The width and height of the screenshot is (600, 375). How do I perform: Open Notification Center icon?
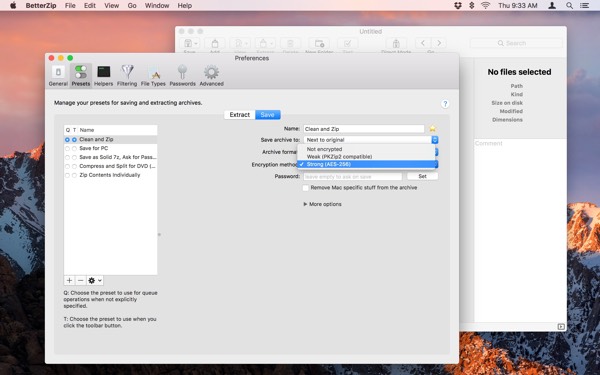[584, 5]
